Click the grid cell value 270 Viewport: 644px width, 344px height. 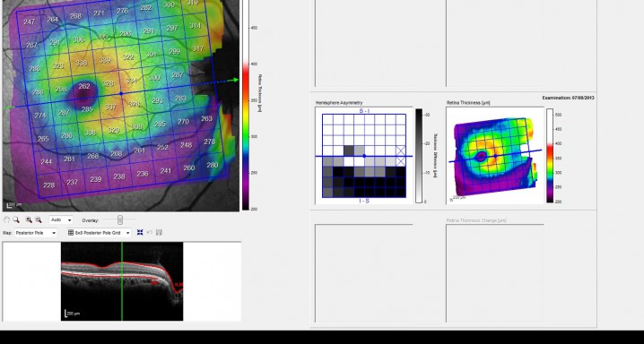(183, 121)
